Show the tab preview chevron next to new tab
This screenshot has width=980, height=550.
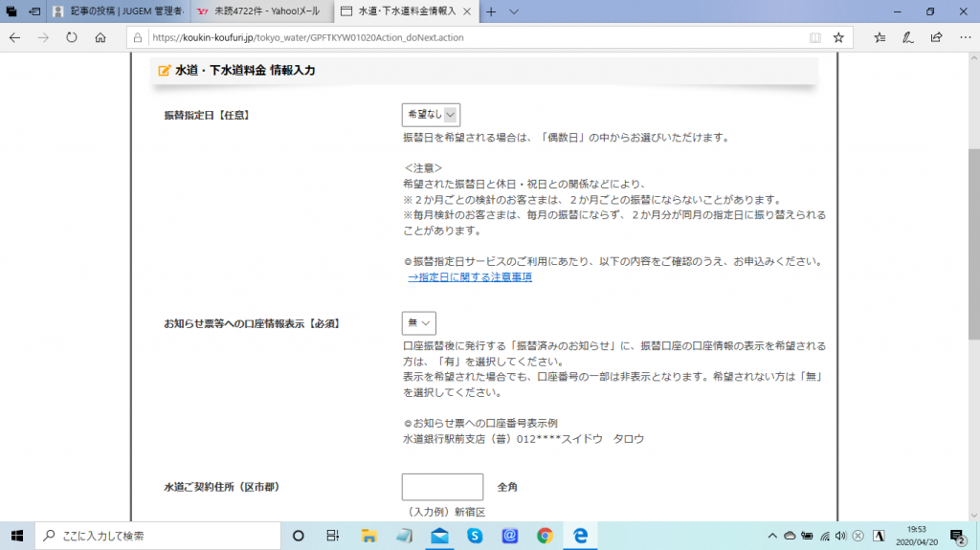514,11
